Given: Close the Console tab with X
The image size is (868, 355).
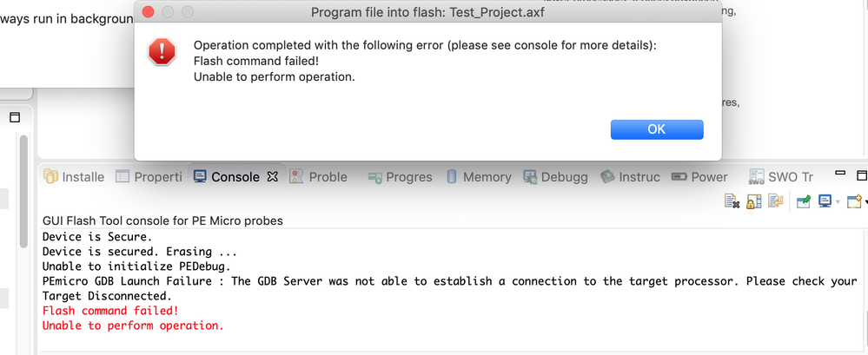Looking at the screenshot, I should (271, 176).
